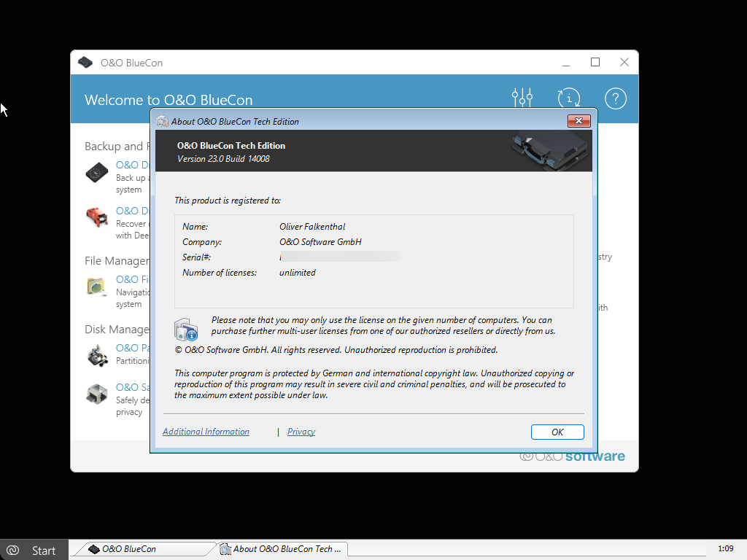The image size is (747, 560).
Task: Open the O&O Sa... SafeErase link
Action: 133,388
